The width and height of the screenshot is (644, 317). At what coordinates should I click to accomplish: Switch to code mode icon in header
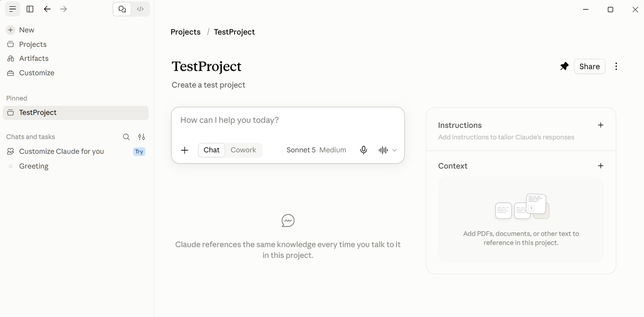[x=141, y=9]
